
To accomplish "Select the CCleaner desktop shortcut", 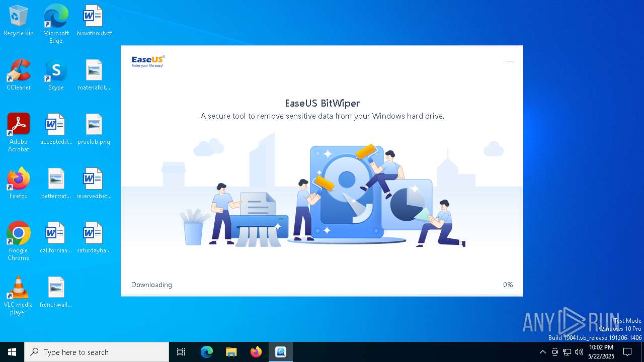I will point(19,75).
